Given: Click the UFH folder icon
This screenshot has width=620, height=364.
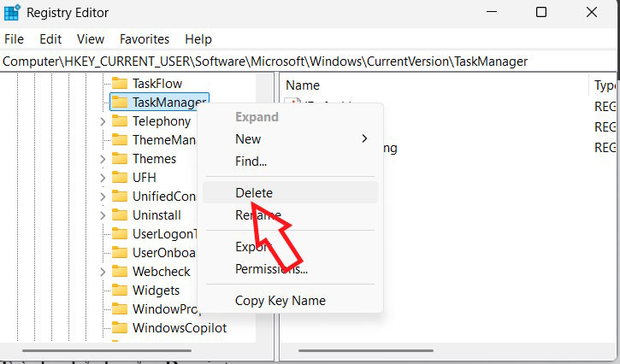Looking at the screenshot, I should pyautogui.click(x=120, y=178).
